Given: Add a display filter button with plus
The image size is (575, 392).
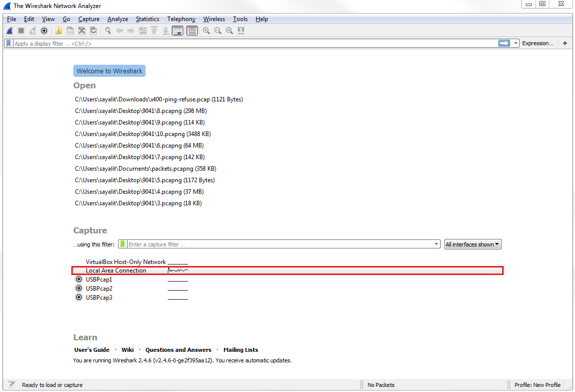Looking at the screenshot, I should point(565,43).
